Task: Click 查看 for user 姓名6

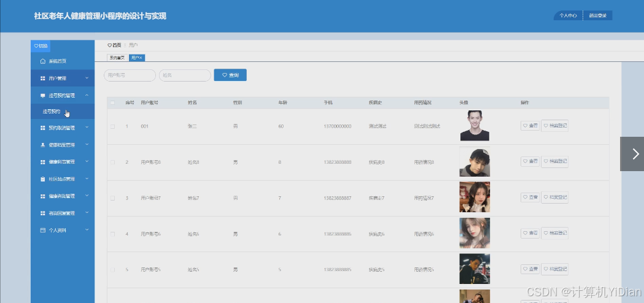Action: coord(530,233)
